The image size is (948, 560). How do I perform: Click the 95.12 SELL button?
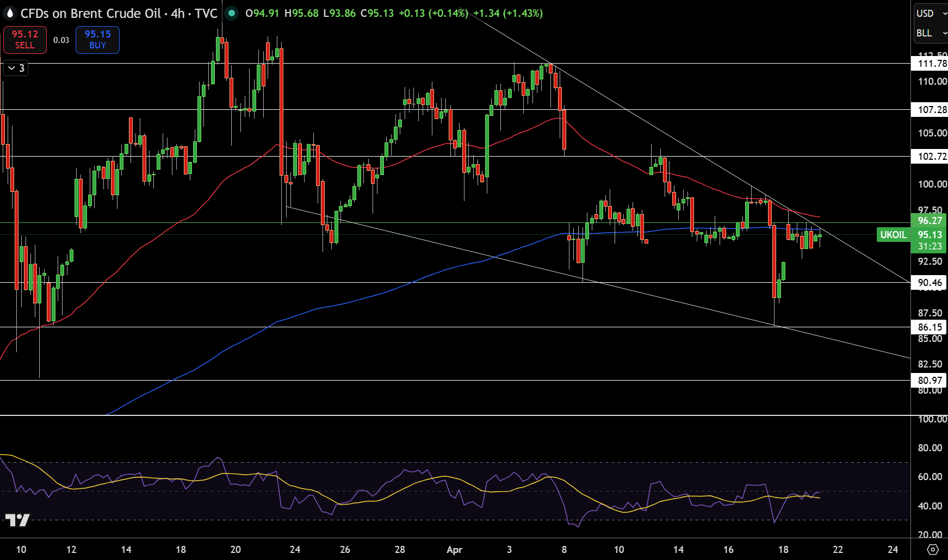(25, 40)
